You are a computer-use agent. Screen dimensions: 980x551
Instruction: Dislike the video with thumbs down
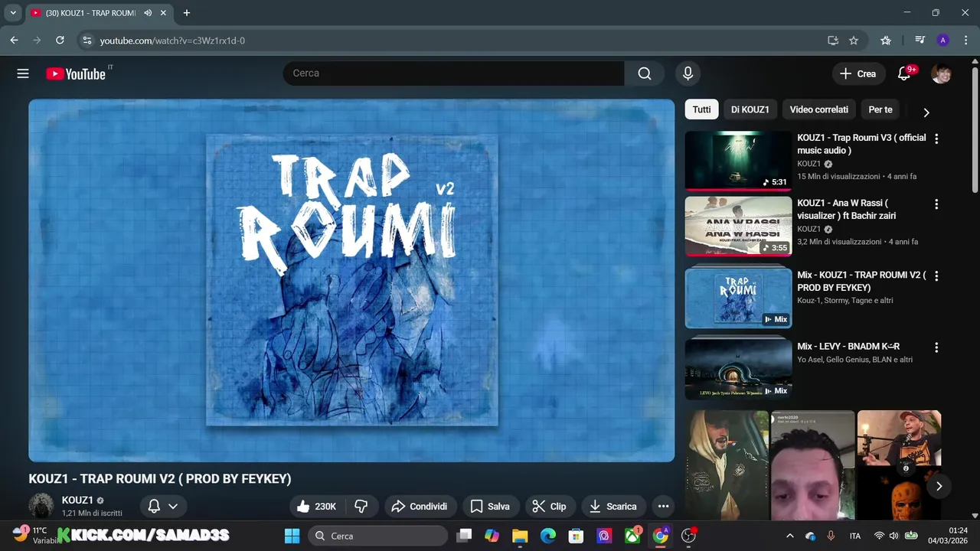point(361,506)
